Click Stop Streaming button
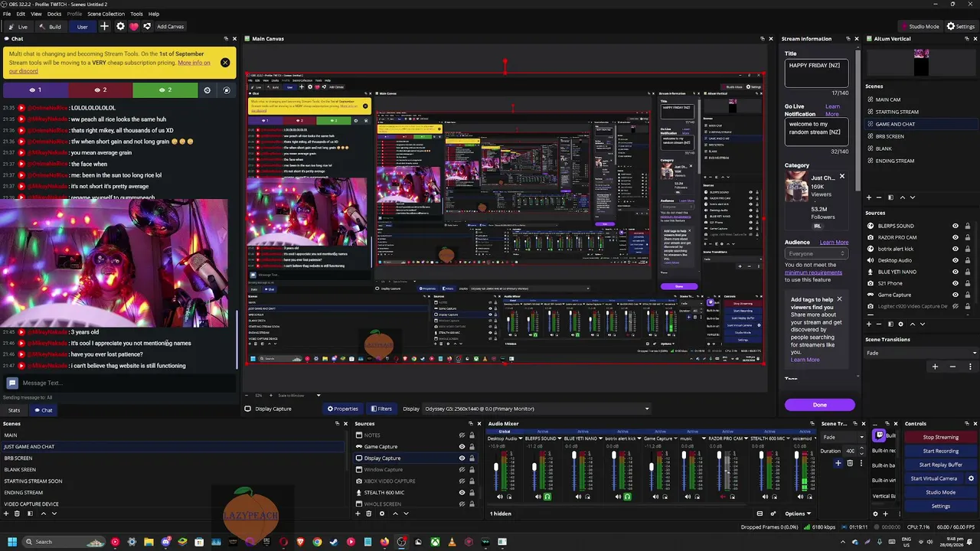This screenshot has width=980, height=551. [940, 437]
